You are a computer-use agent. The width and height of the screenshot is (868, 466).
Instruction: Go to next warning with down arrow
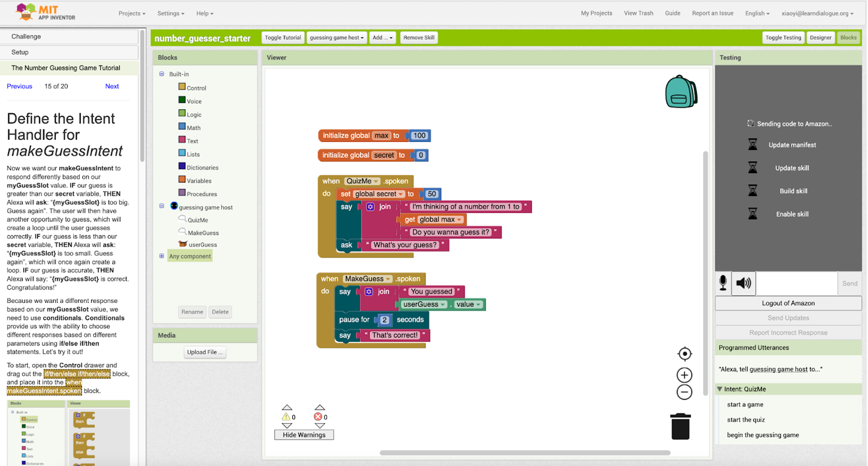[287, 426]
